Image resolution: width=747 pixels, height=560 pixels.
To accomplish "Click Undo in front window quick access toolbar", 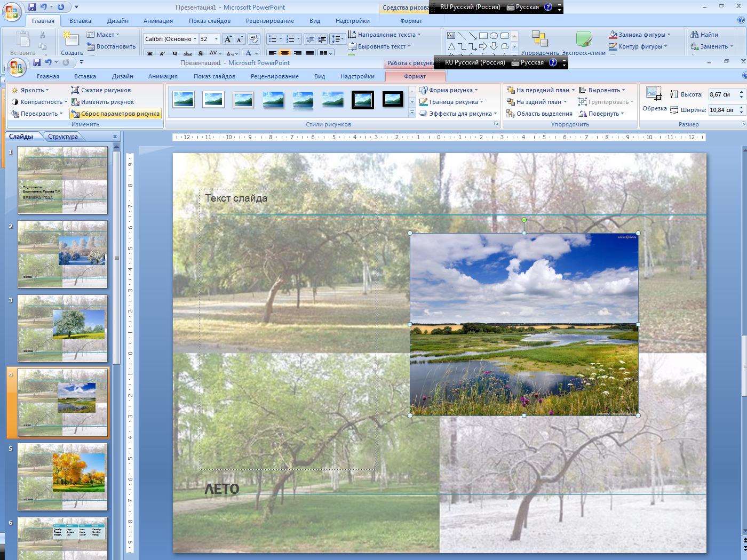I will point(49,62).
